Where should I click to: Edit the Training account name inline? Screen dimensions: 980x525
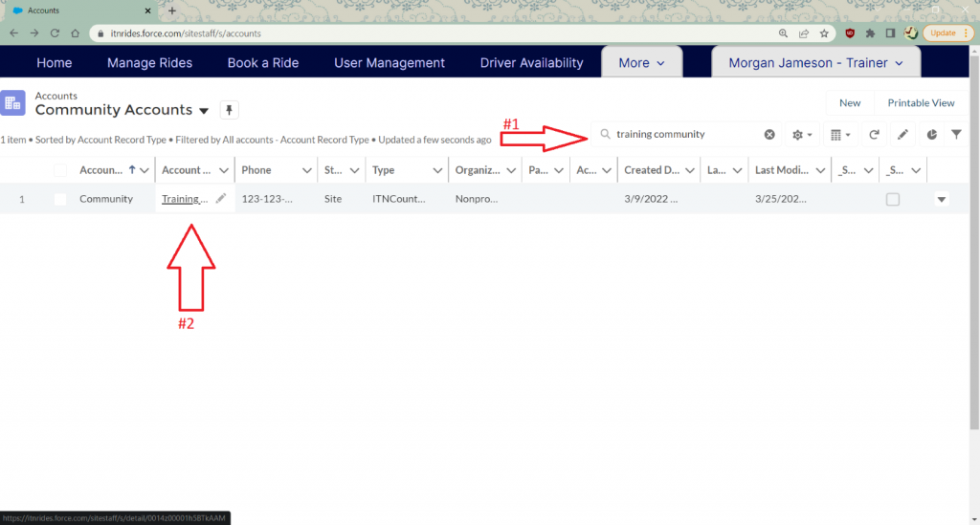pos(221,199)
